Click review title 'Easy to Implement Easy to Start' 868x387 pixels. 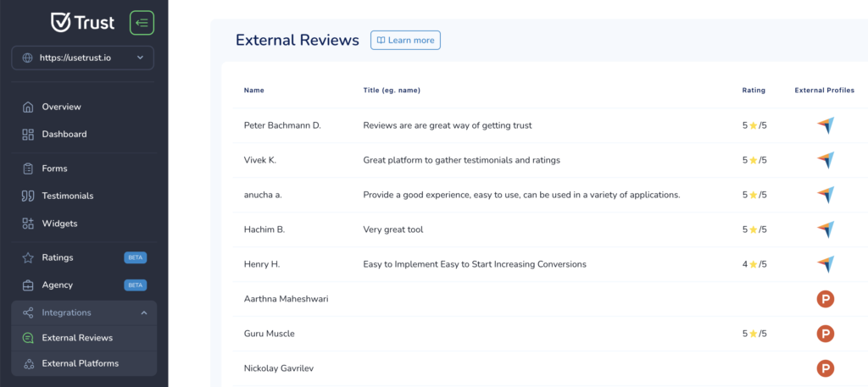(x=475, y=264)
